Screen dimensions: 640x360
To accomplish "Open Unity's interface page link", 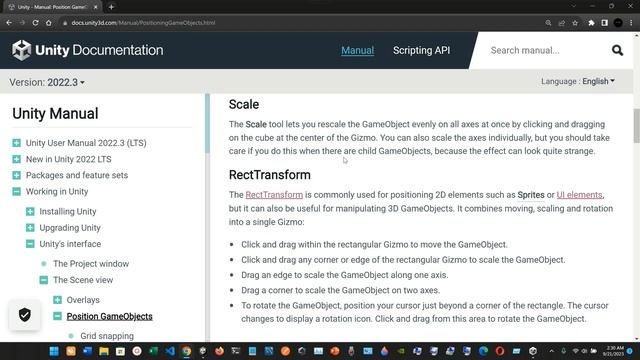I will [70, 244].
